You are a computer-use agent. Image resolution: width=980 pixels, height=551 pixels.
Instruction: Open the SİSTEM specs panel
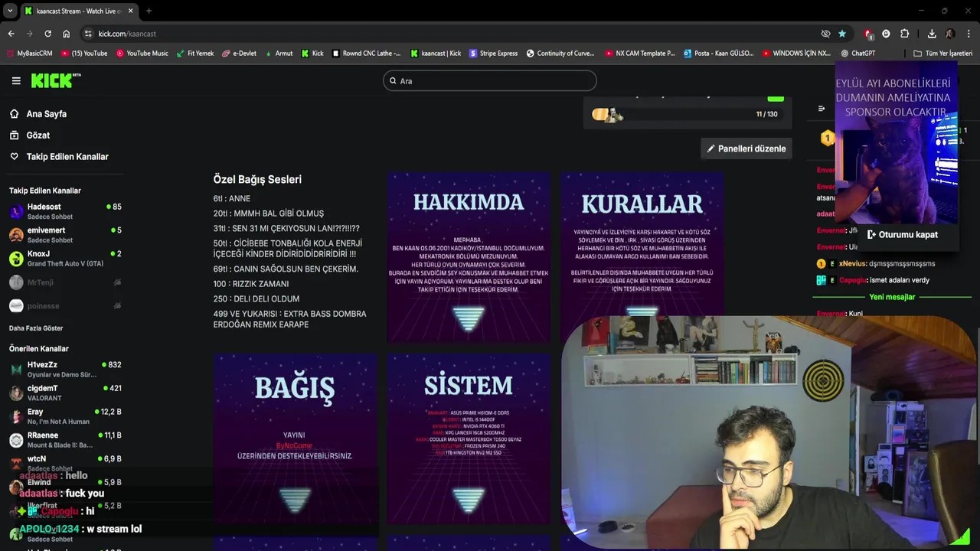(469, 438)
